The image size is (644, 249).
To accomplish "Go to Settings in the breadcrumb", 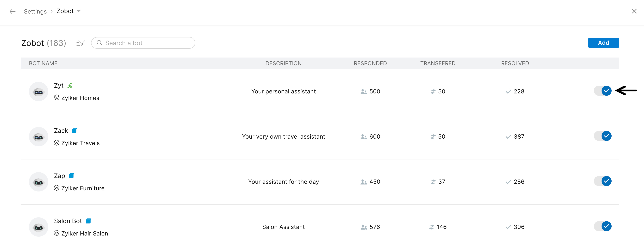I will pyautogui.click(x=35, y=12).
